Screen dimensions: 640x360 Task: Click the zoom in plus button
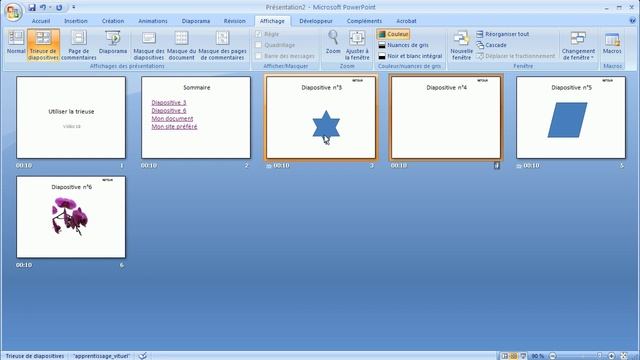pos(611,356)
